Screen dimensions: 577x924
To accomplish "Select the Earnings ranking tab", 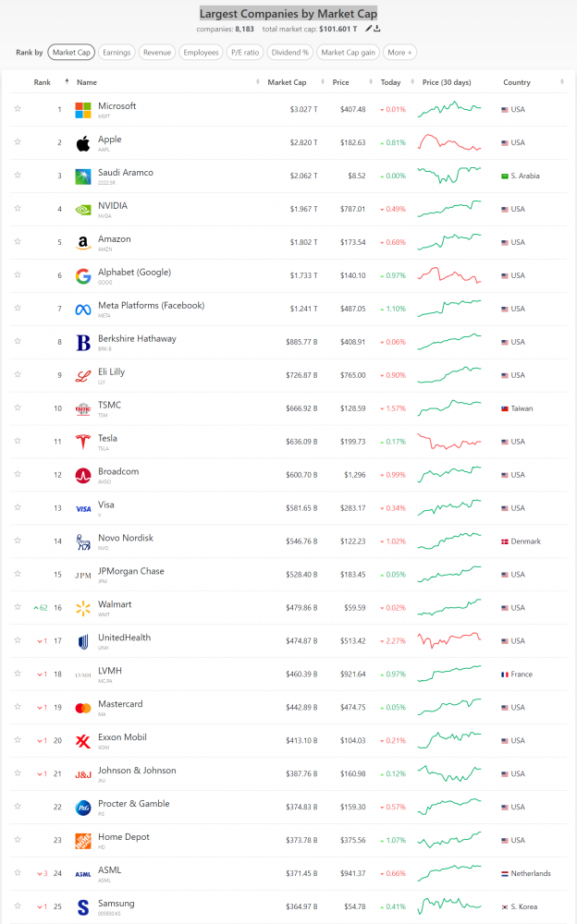I will pyautogui.click(x=117, y=53).
